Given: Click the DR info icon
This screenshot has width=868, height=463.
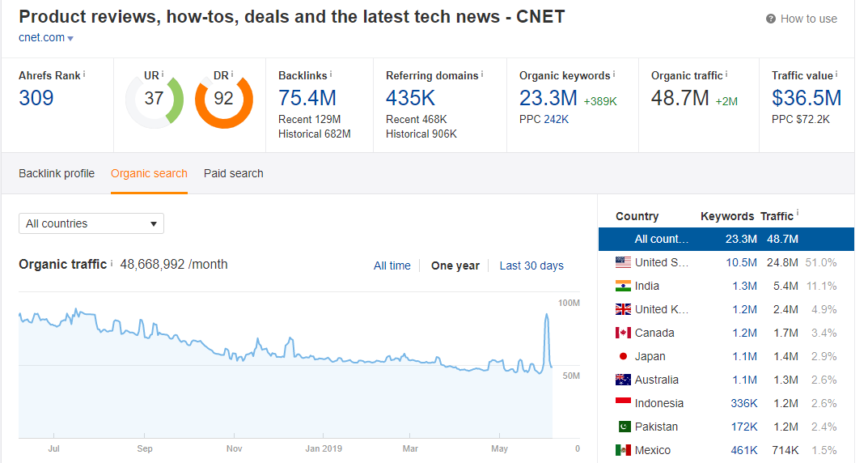Looking at the screenshot, I should coord(231,74).
